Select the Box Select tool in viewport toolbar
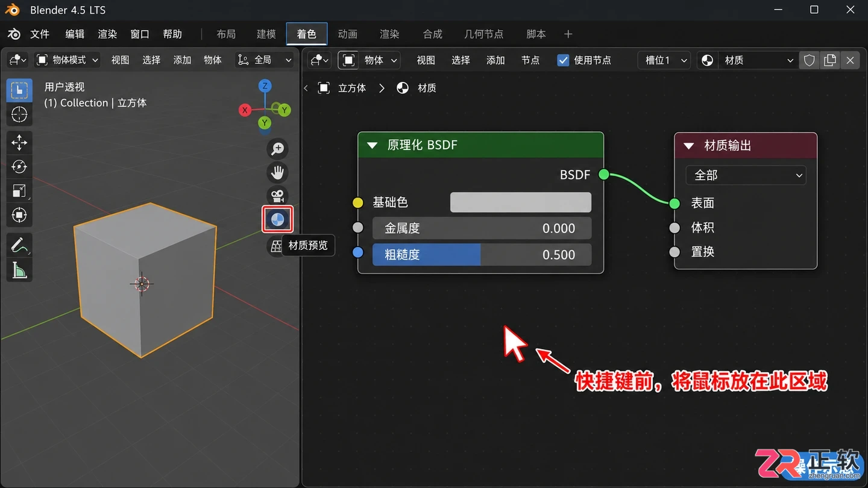The image size is (868, 488). click(19, 90)
